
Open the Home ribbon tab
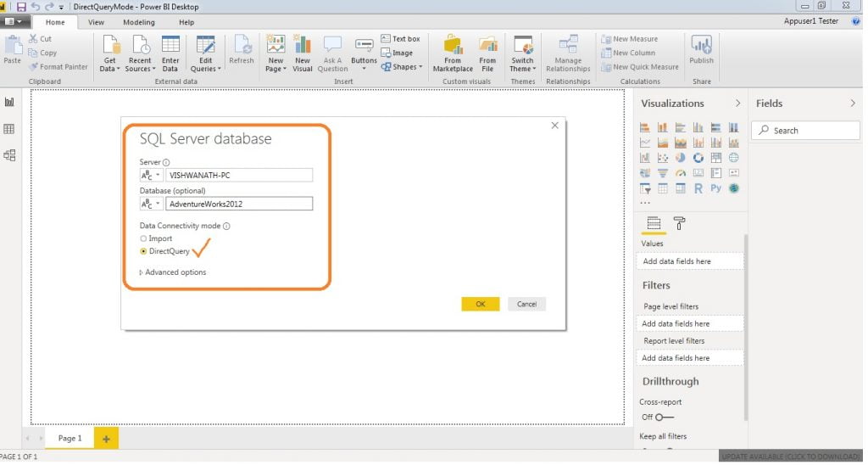[x=55, y=22]
